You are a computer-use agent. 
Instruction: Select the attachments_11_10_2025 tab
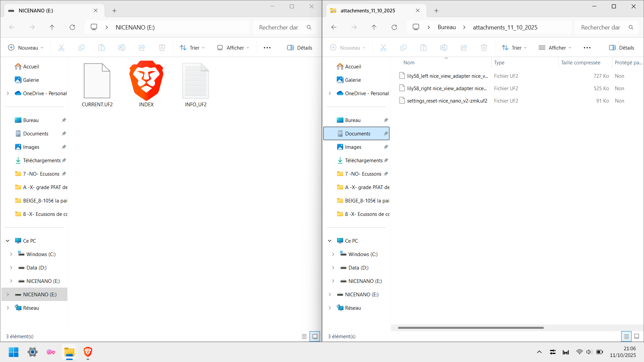click(368, 11)
